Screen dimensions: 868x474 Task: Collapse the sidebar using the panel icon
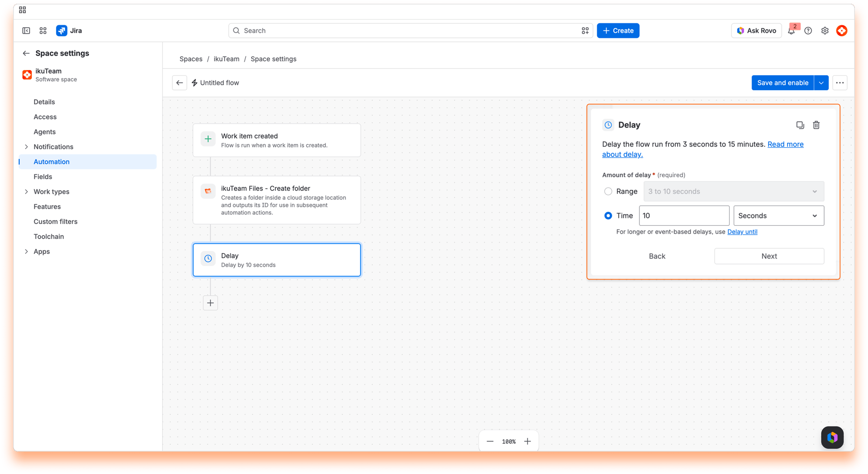(26, 31)
